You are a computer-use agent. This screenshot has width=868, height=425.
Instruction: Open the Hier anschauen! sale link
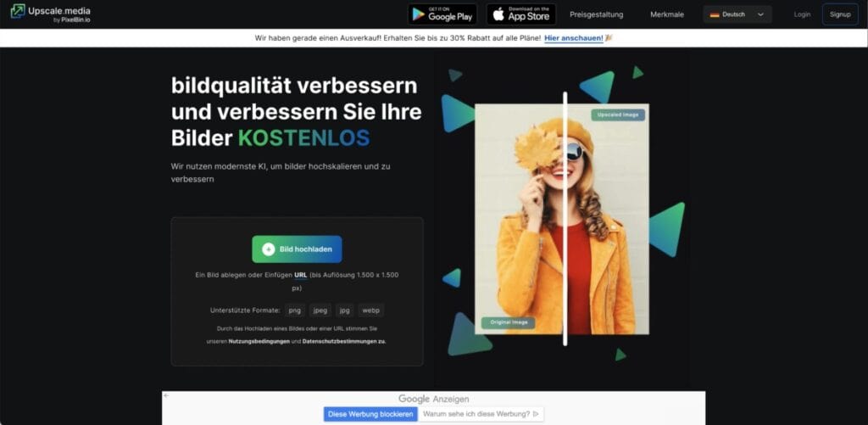click(574, 38)
